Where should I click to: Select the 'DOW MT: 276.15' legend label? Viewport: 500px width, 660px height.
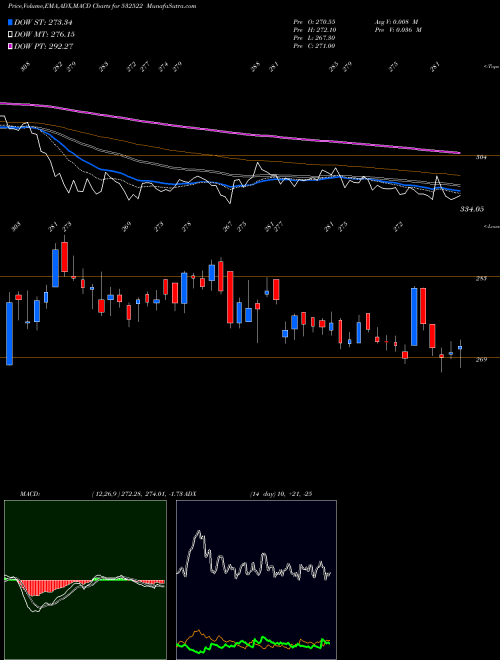pos(44,34)
